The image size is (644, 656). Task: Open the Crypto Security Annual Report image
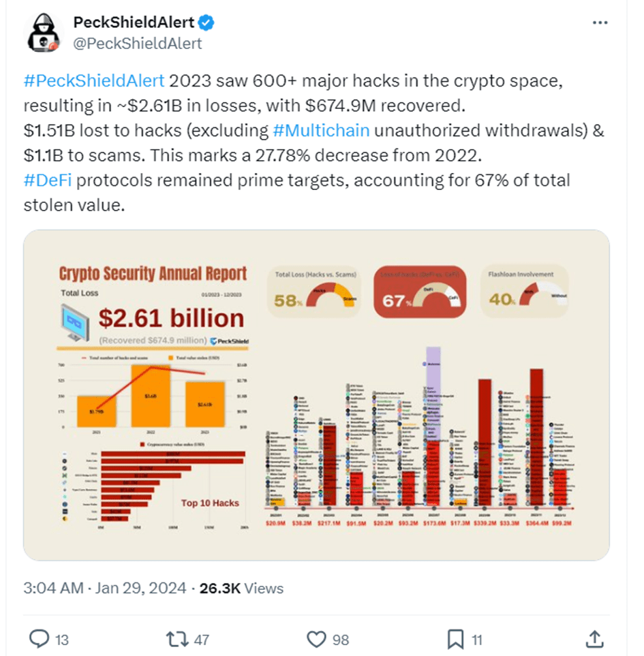(316, 395)
